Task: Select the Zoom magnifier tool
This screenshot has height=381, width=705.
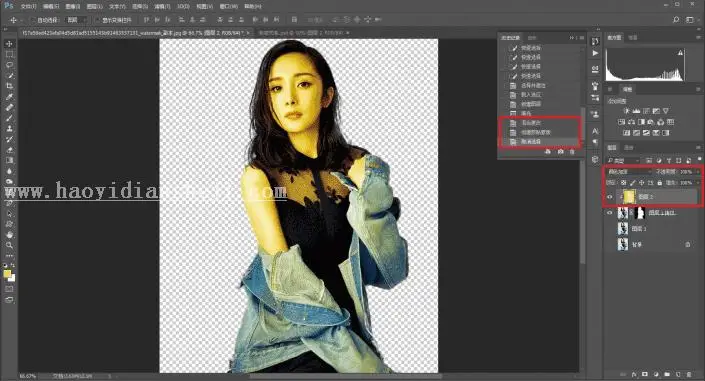Action: coord(9,245)
